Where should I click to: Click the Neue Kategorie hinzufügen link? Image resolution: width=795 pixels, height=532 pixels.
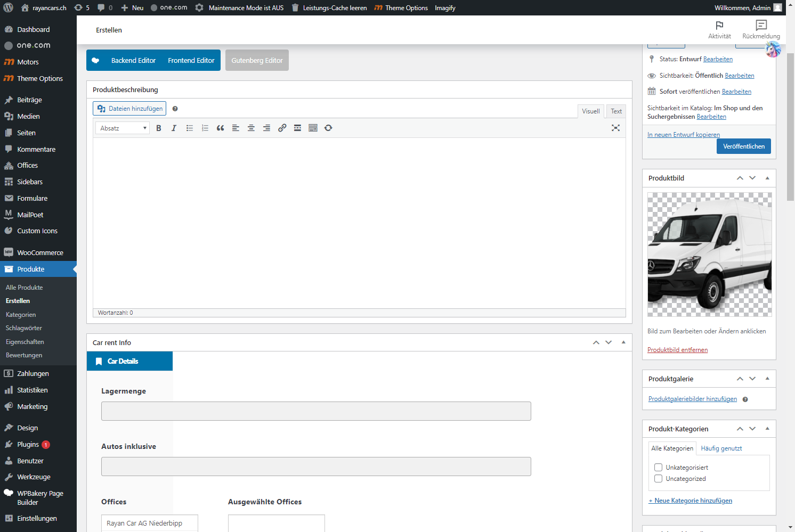(690, 501)
